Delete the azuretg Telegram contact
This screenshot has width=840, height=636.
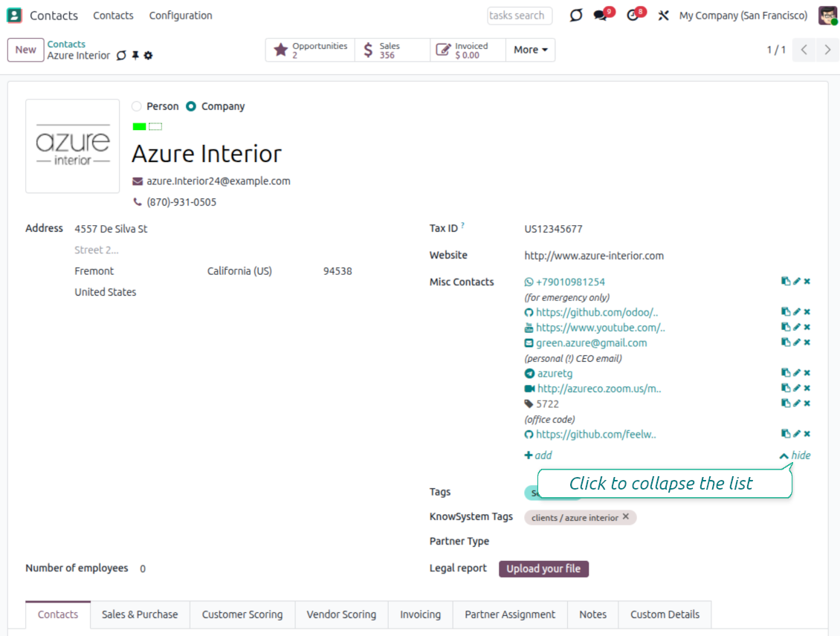point(807,373)
